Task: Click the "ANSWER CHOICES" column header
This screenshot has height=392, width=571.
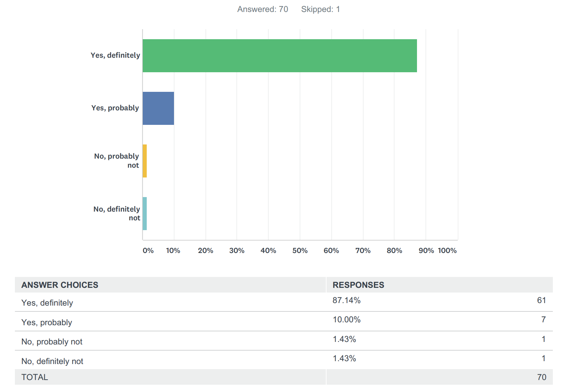Action: point(60,285)
